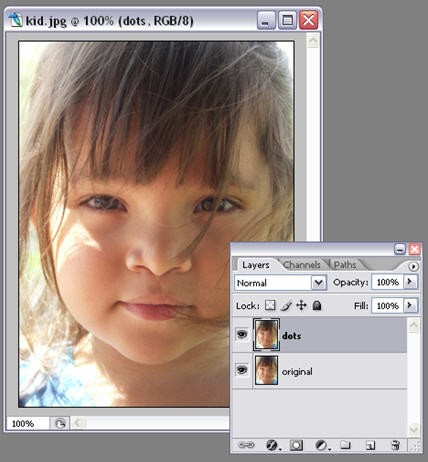Toggle lock position for layer

301,305
